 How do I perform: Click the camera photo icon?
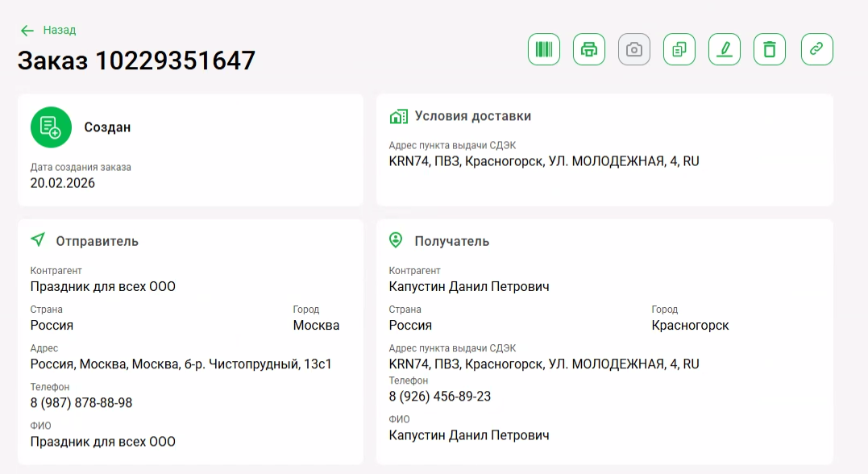(x=634, y=49)
